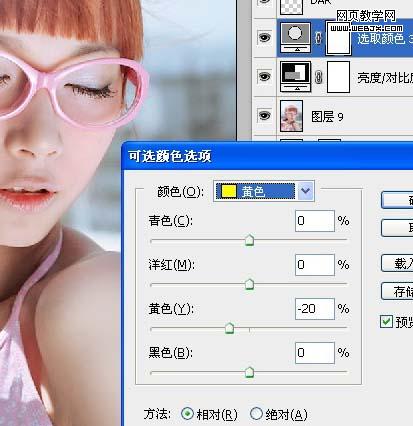
Task: Select the 图层 9 layer name
Action: [327, 117]
